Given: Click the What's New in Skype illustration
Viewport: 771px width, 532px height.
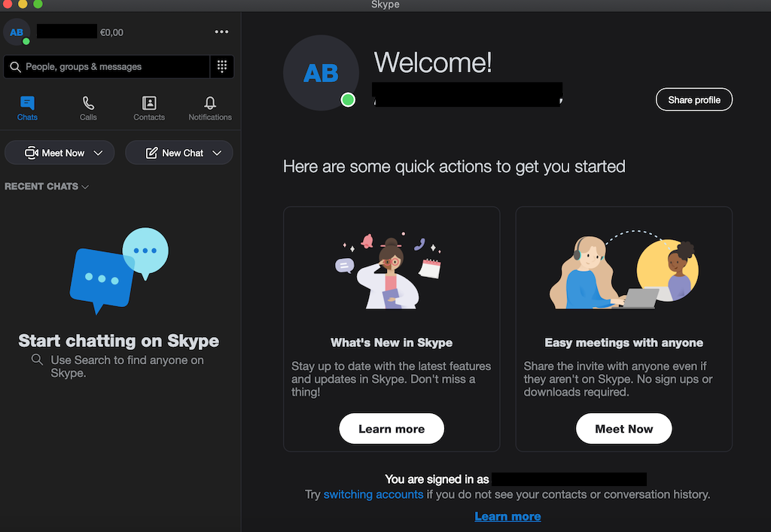Looking at the screenshot, I should pos(389,270).
